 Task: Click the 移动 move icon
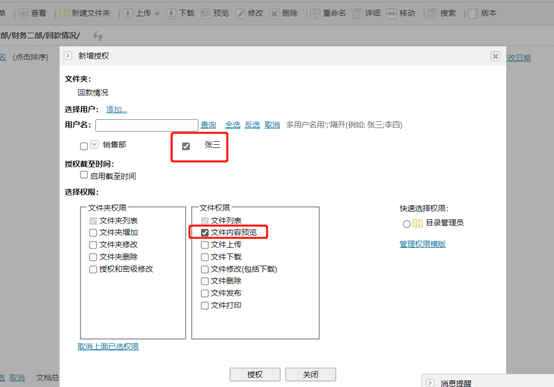[391, 14]
